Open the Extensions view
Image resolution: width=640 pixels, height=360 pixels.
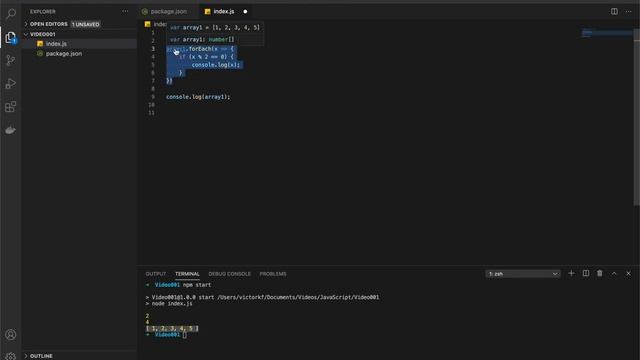pyautogui.click(x=11, y=107)
